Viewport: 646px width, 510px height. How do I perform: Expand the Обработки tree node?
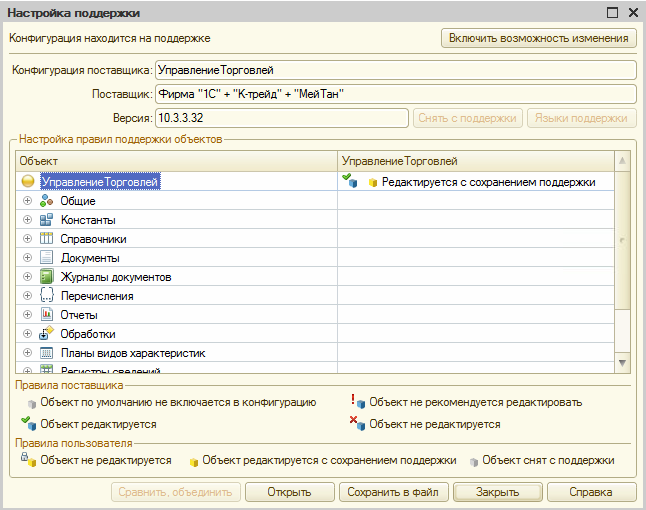[x=27, y=333]
